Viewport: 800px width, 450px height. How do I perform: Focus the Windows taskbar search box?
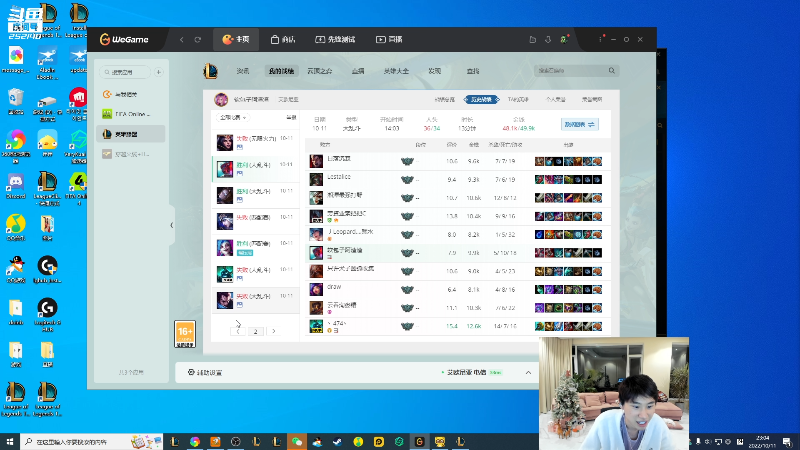pos(92,441)
